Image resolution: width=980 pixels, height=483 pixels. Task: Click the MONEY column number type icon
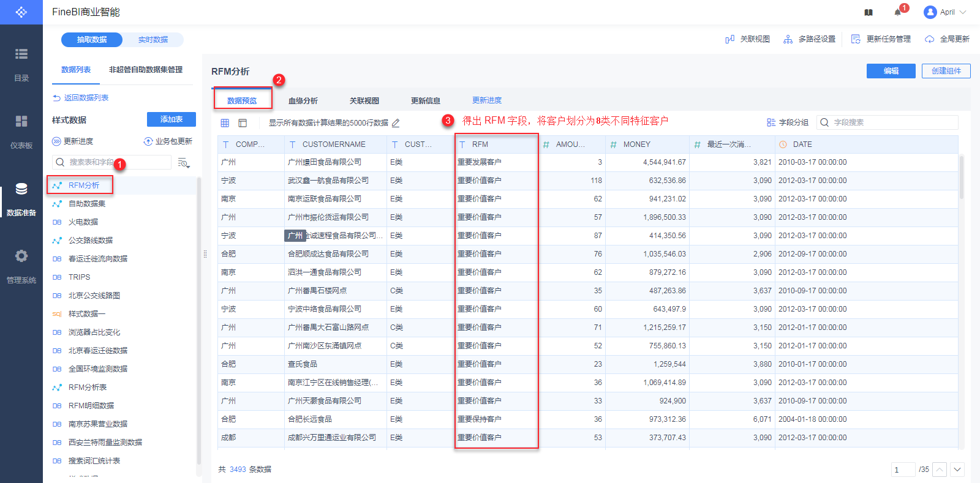coord(613,144)
